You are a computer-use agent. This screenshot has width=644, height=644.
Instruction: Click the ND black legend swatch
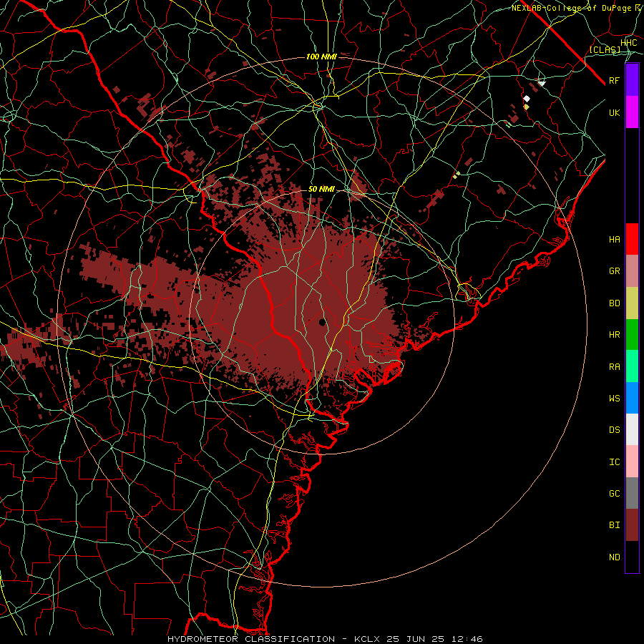(632, 557)
